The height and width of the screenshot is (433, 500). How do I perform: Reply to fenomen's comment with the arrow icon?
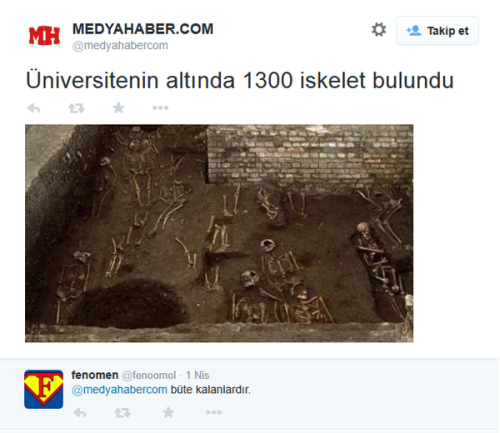point(80,413)
